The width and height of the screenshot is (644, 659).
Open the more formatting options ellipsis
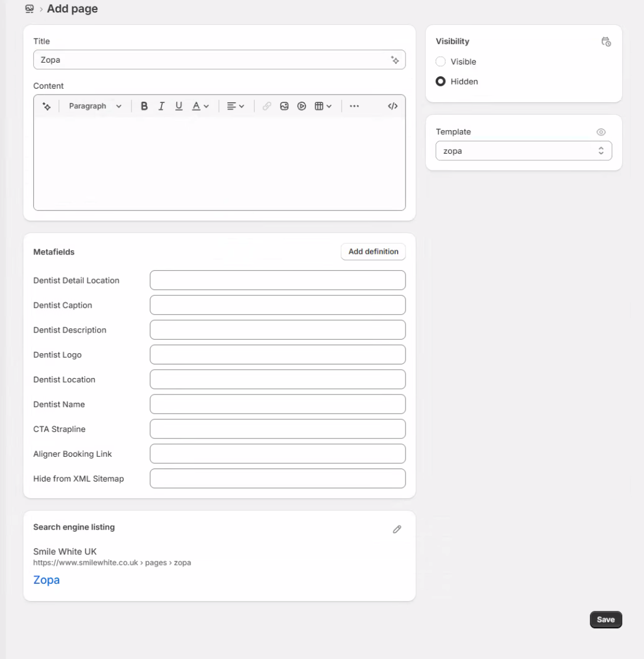pyautogui.click(x=354, y=106)
